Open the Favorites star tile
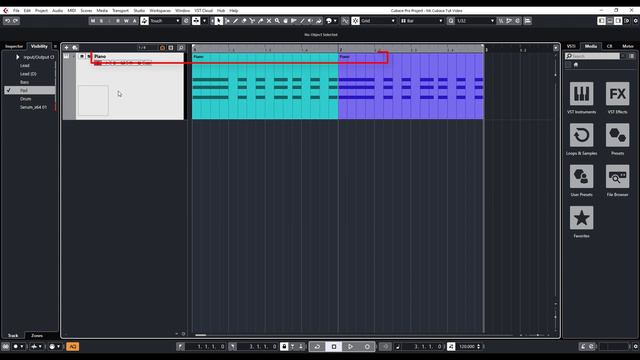Screen dimensions: 640x360 pyautogui.click(x=581, y=218)
